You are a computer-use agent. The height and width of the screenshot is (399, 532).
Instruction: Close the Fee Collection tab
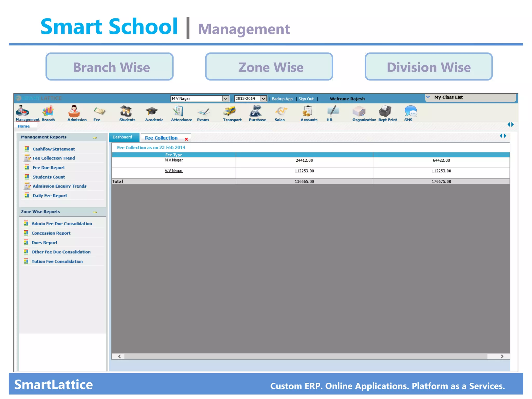point(186,139)
